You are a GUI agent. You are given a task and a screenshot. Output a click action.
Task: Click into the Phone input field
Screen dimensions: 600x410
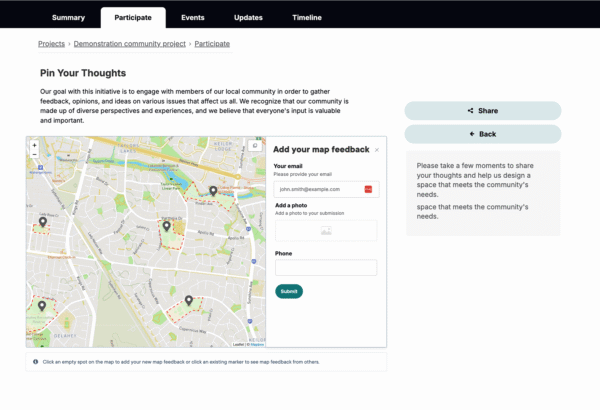click(326, 267)
